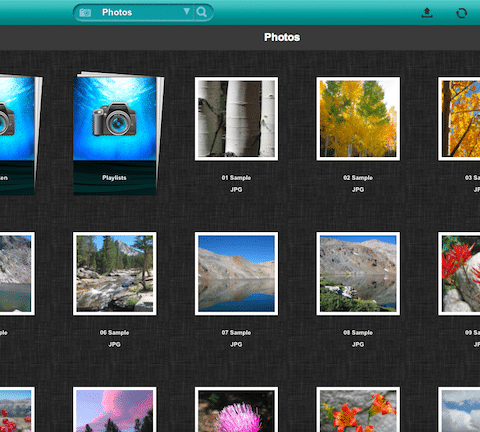The width and height of the screenshot is (480, 432).
Task: Click JPG label under 01 Sample
Action: (x=236, y=189)
